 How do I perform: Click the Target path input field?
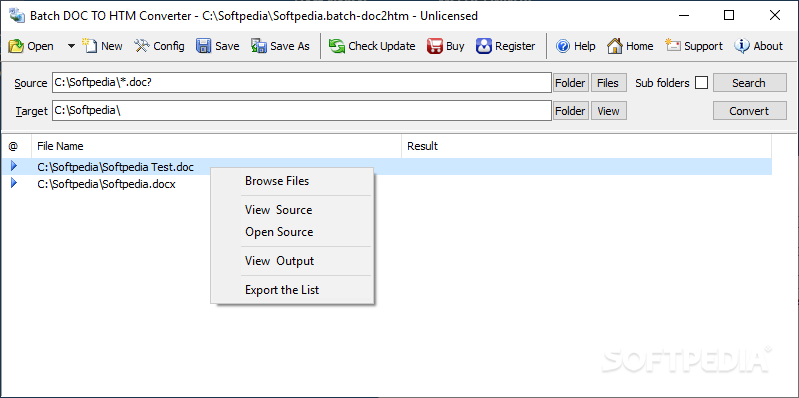coord(302,111)
